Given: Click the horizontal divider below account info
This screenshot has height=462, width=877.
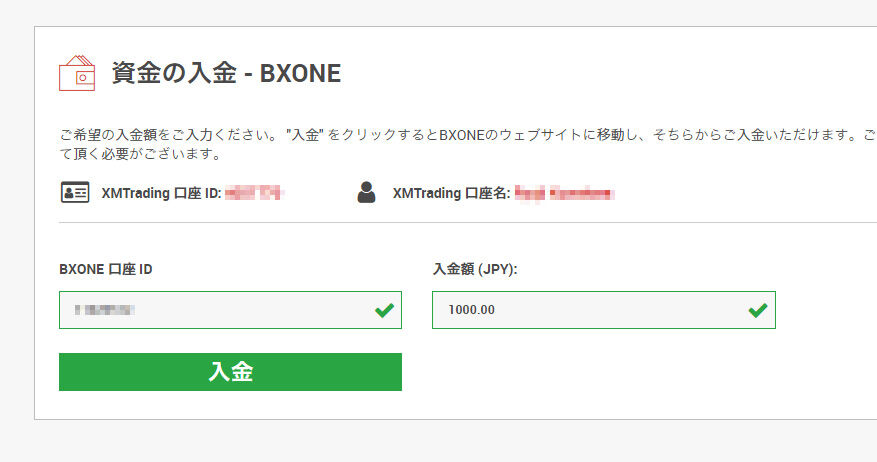Looking at the screenshot, I should click(468, 222).
